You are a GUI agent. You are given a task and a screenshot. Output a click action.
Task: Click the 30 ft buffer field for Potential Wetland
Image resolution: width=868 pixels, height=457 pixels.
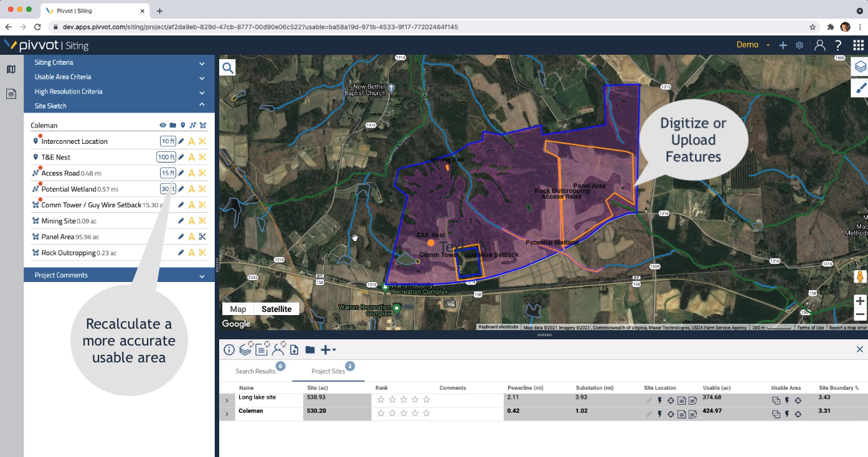click(167, 189)
